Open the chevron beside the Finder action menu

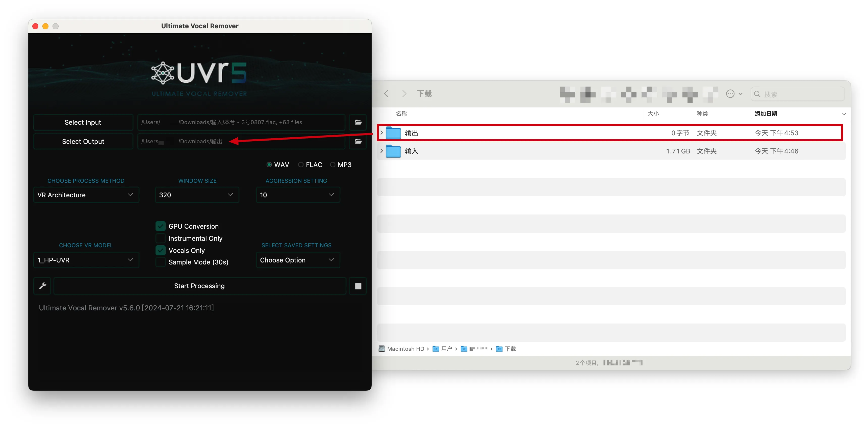coord(740,94)
